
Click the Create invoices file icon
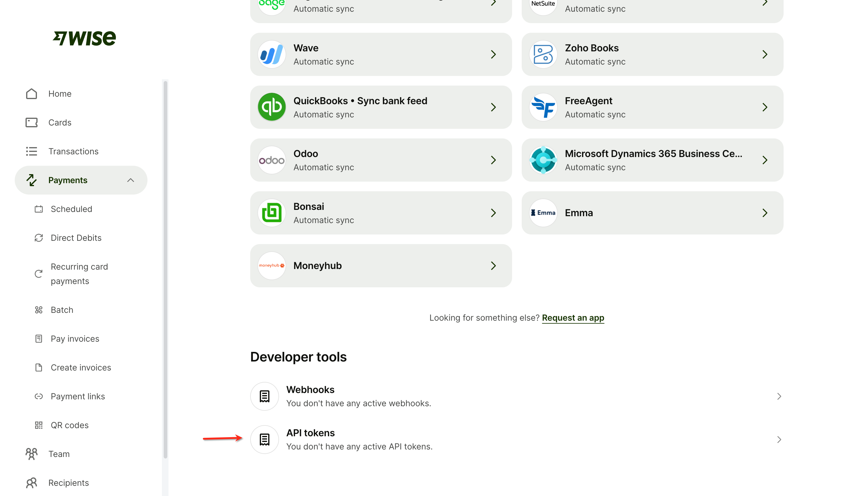pos(39,367)
